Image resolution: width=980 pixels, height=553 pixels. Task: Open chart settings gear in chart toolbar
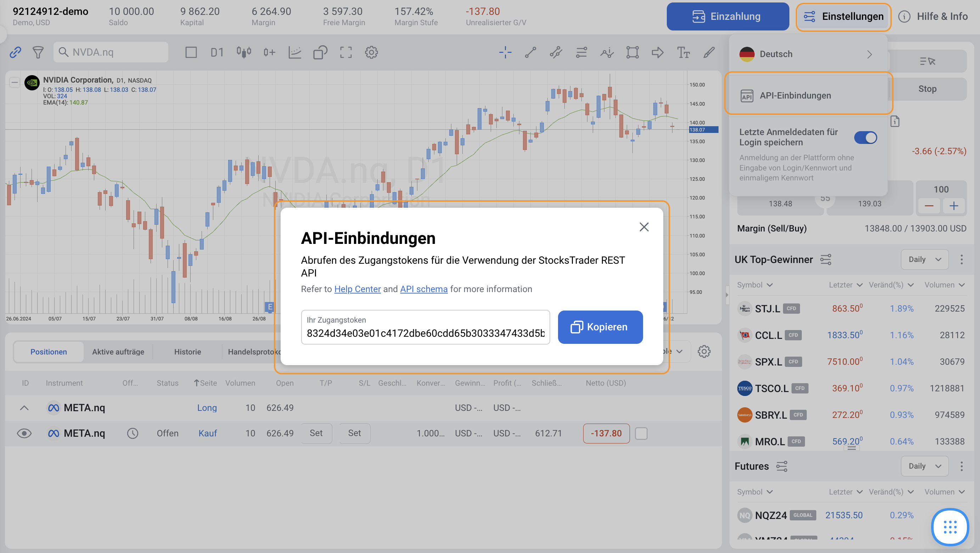click(371, 52)
